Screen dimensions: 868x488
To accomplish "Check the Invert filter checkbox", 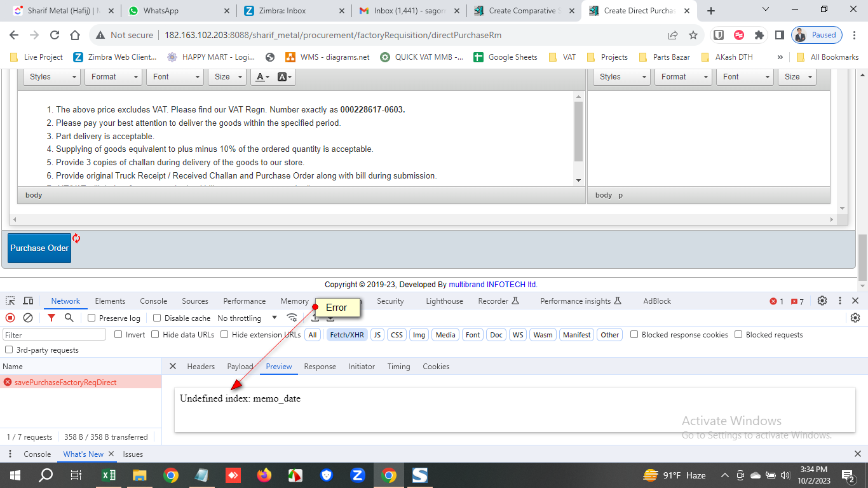I will pyautogui.click(x=118, y=334).
